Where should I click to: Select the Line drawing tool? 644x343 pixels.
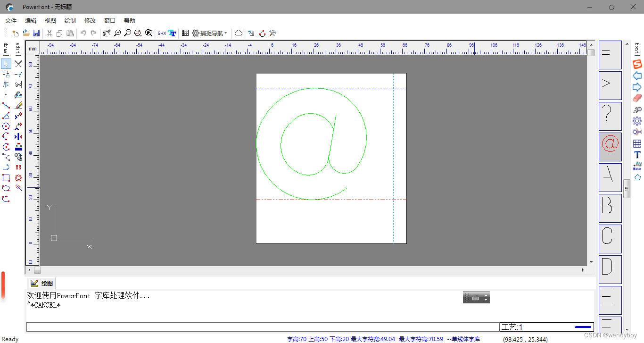6,105
